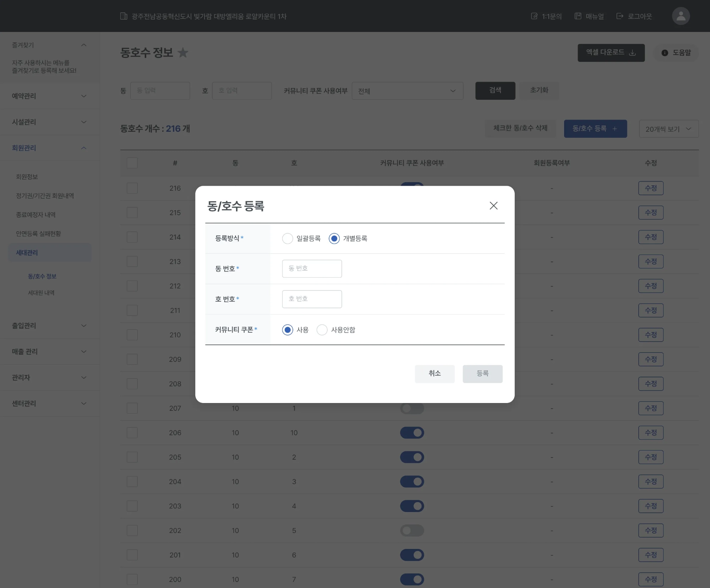Viewport: 710px width, 588px height.
Task: Click the 동 번호 input field
Action: [312, 268]
